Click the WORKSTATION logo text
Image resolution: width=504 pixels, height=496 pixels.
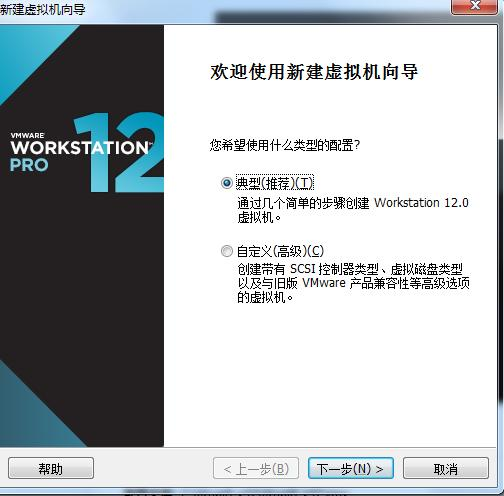click(x=80, y=148)
